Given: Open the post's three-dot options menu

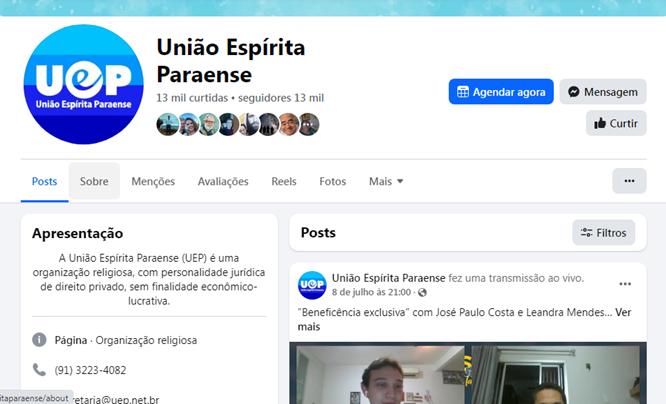Looking at the screenshot, I should coord(625,284).
